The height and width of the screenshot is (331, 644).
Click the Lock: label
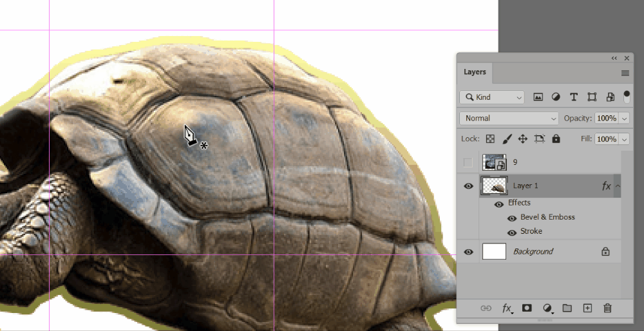470,139
